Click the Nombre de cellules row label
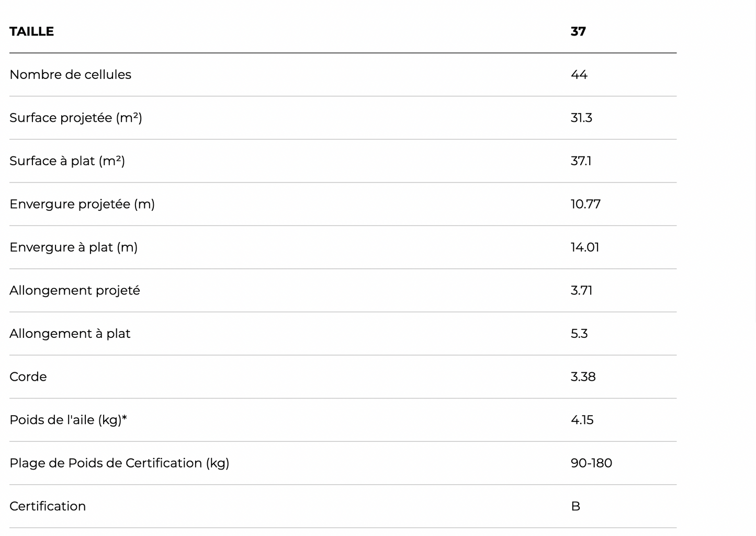Screen dimensions: 756x536 pyautogui.click(x=70, y=75)
